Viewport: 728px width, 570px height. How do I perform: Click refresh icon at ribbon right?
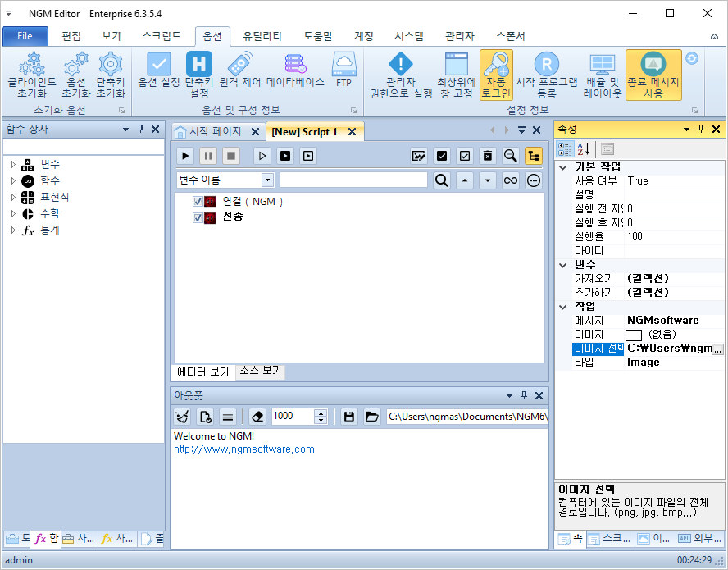[692, 58]
